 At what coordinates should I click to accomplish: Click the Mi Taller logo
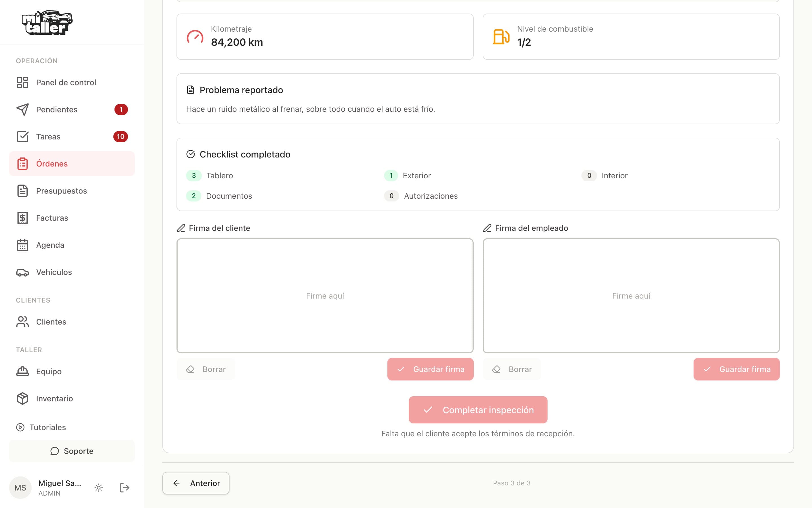click(47, 23)
